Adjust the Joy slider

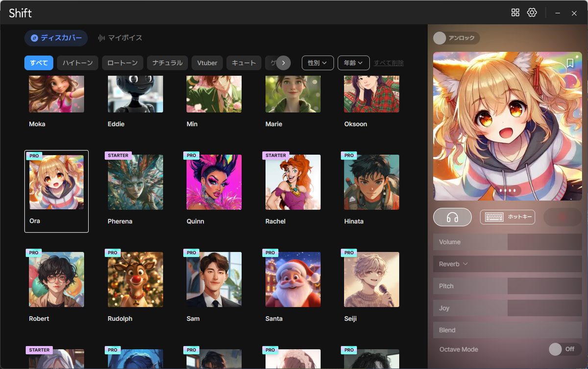pos(508,308)
